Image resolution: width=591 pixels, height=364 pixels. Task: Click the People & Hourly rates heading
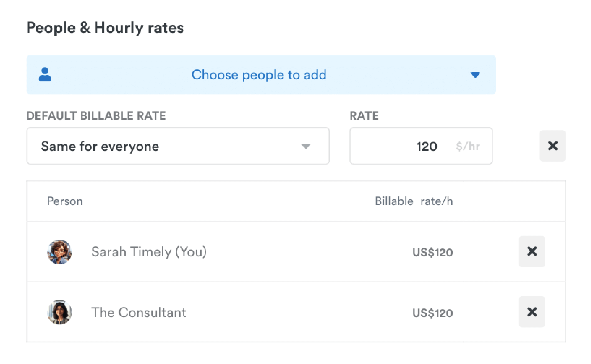coord(105,28)
